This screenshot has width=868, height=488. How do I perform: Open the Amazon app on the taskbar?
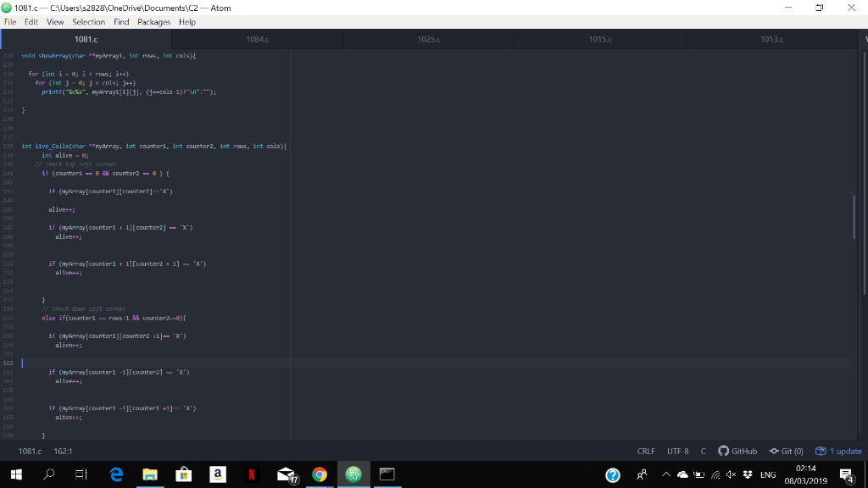pos(217,475)
